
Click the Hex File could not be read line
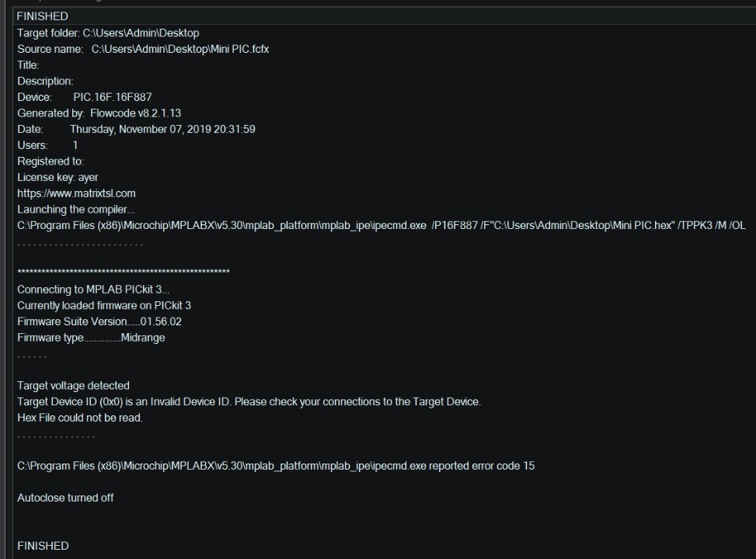(x=80, y=418)
